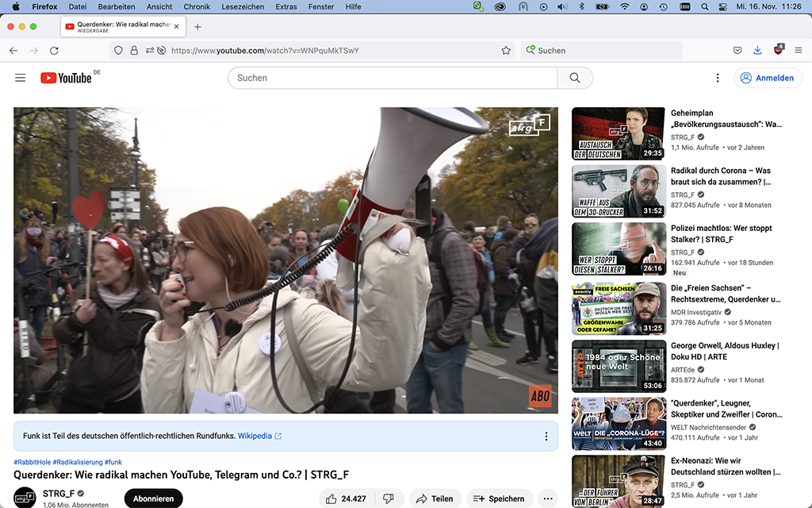812x508 pixels.
Task: Open the Hilfe menu
Action: tap(353, 6)
